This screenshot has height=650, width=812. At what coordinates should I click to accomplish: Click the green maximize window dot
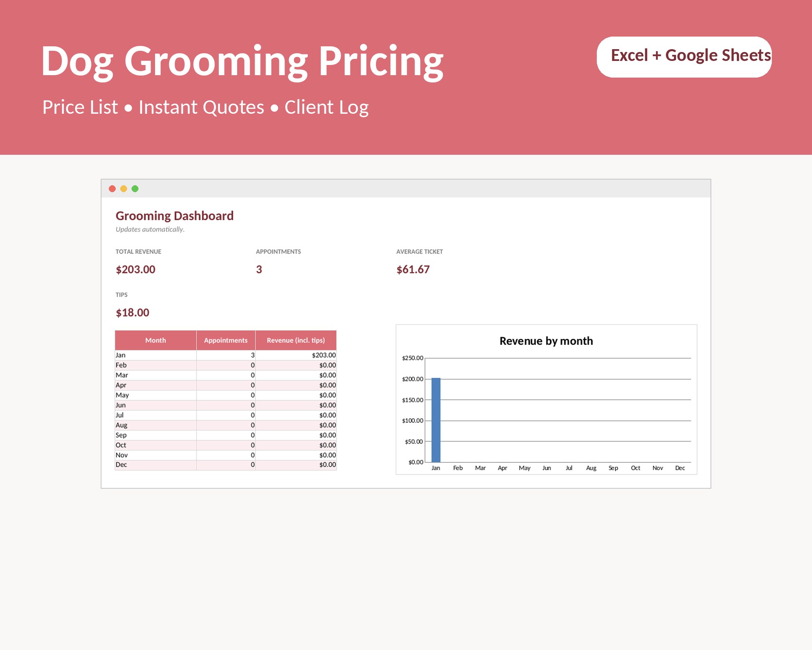pos(135,188)
